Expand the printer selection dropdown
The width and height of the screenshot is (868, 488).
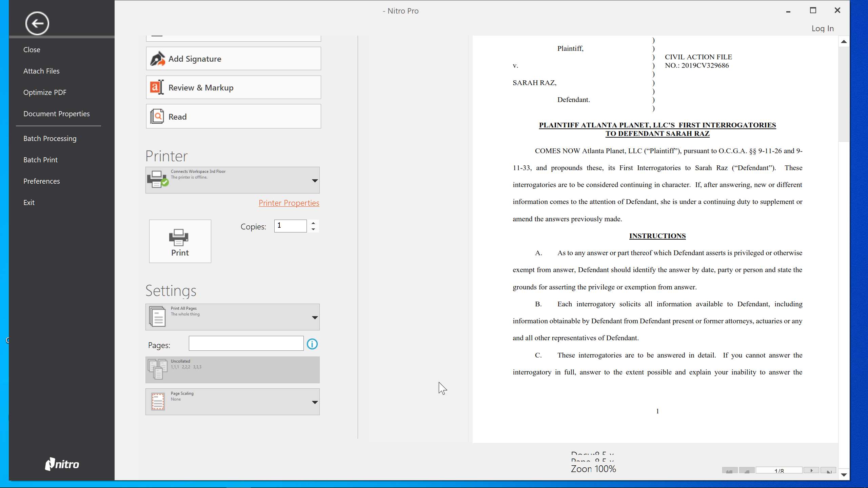point(315,180)
